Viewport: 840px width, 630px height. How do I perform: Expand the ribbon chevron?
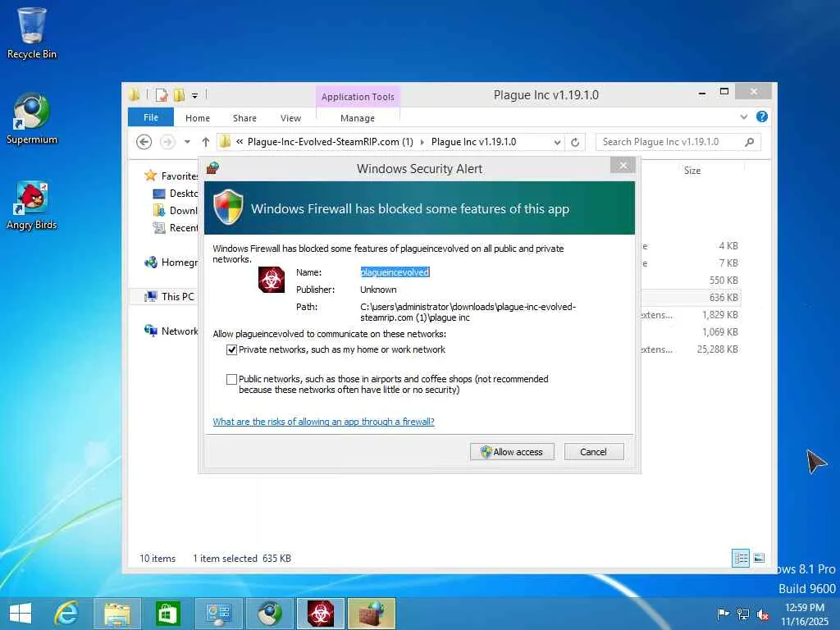tap(743, 116)
